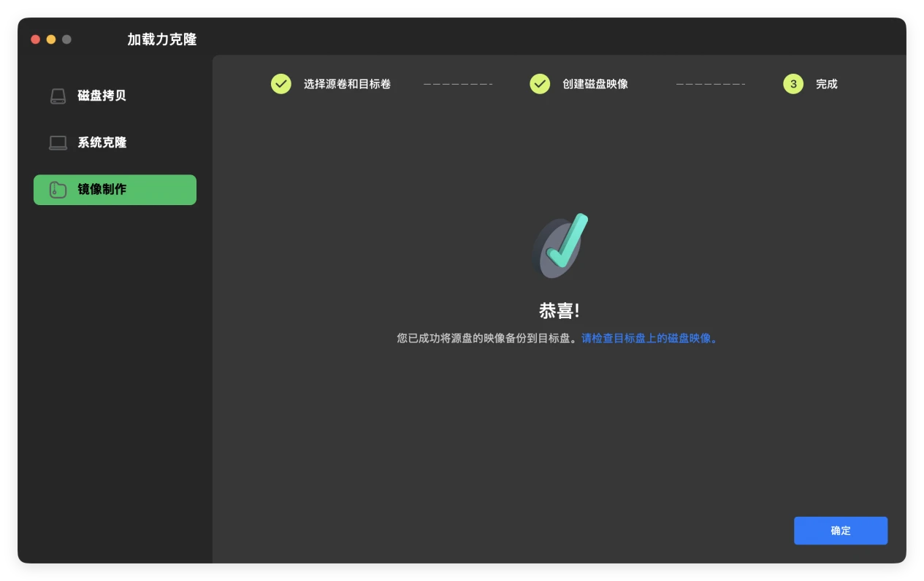Click the yellow traffic light to minimize window
924x581 pixels.
(x=50, y=39)
